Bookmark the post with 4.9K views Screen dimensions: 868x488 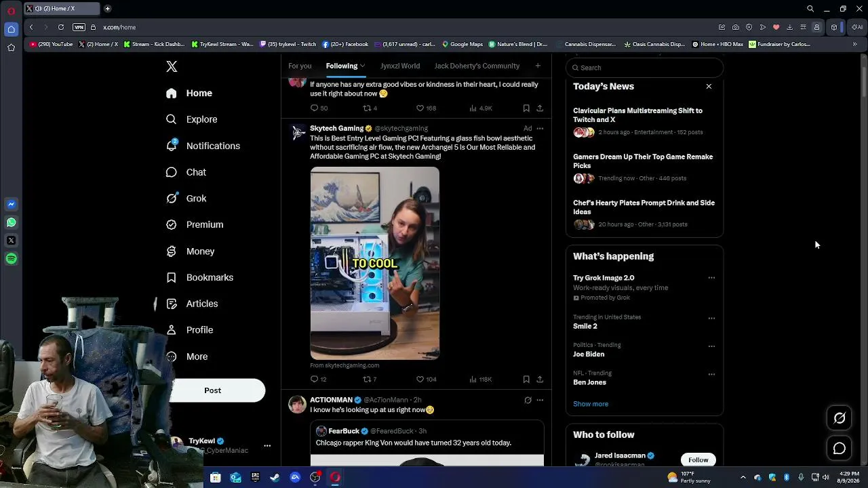coord(526,108)
